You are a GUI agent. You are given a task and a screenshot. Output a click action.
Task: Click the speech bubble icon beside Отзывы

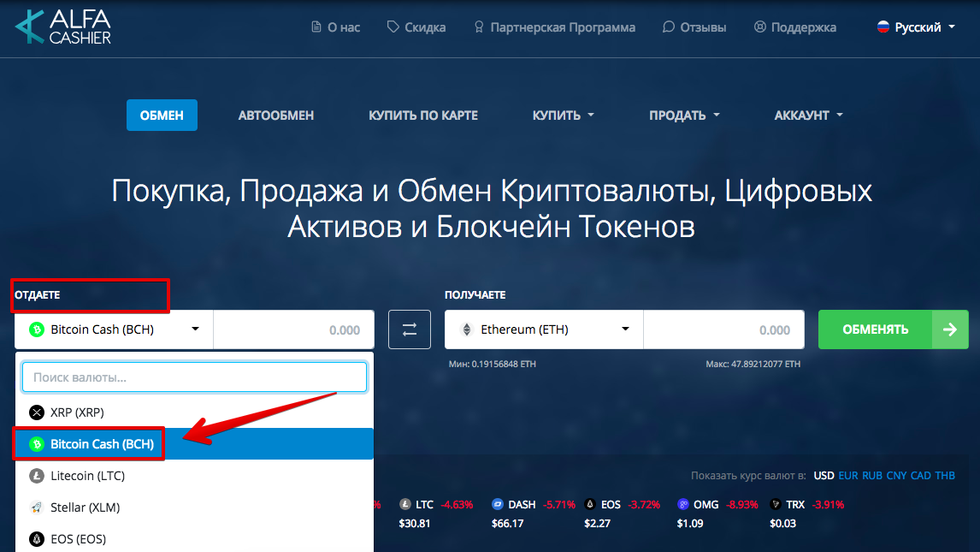pos(669,27)
